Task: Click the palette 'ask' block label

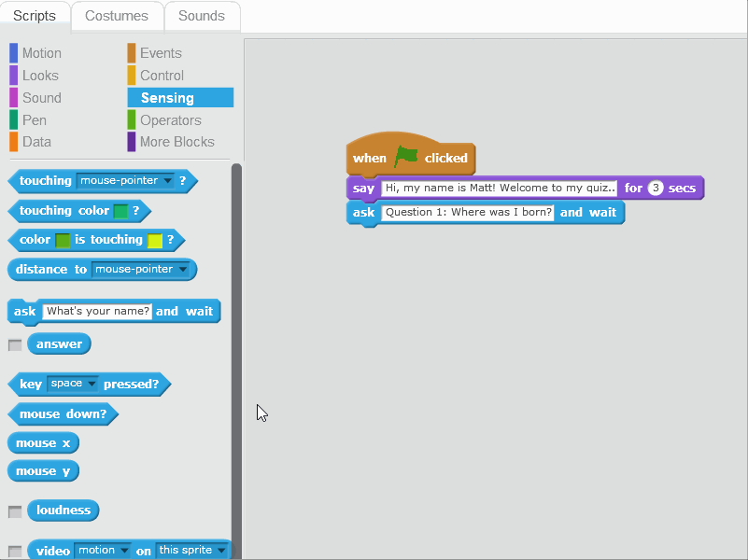Action: [25, 311]
